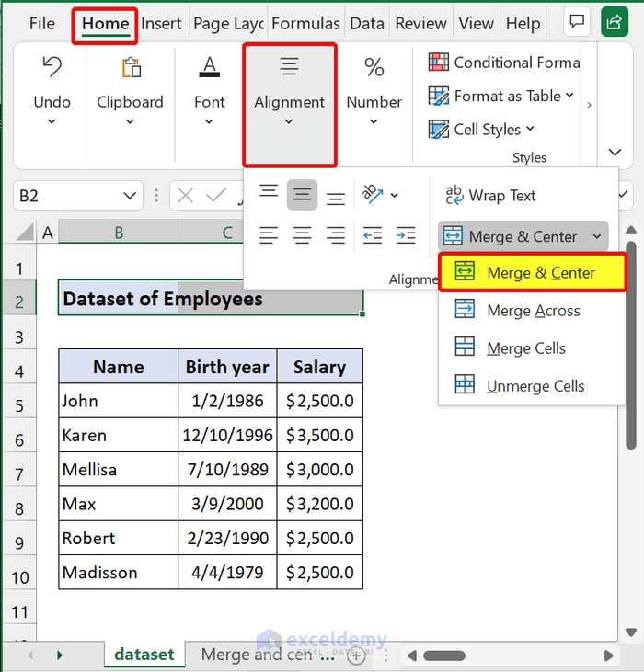Open the Page Layout tab
644x672 pixels.
(228, 23)
